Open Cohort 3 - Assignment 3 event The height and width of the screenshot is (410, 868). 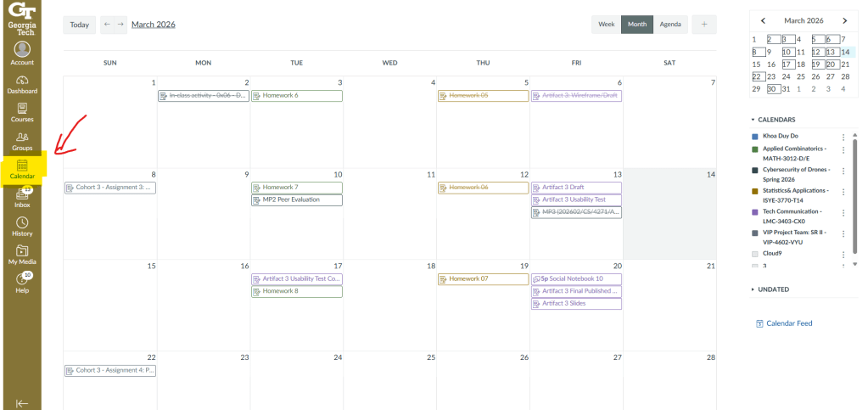110,188
